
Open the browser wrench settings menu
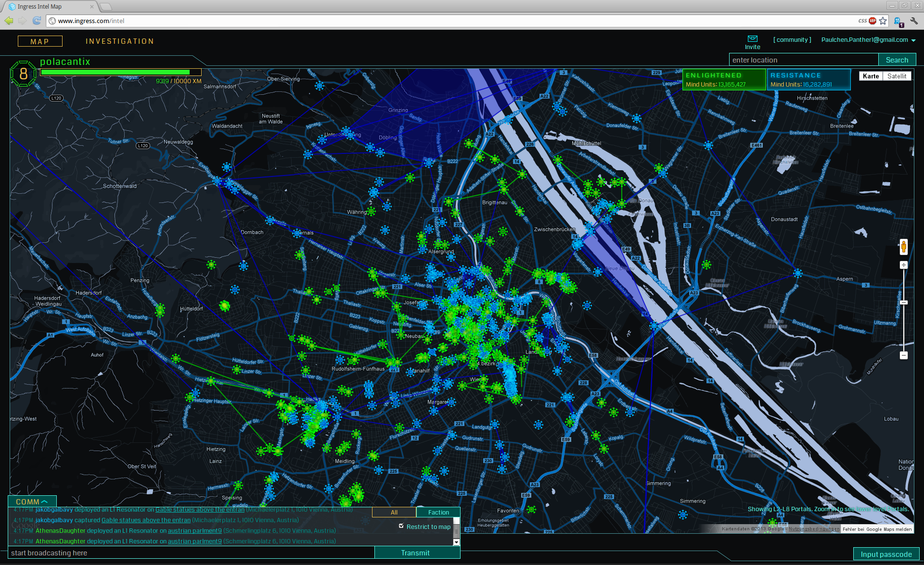[x=913, y=21]
